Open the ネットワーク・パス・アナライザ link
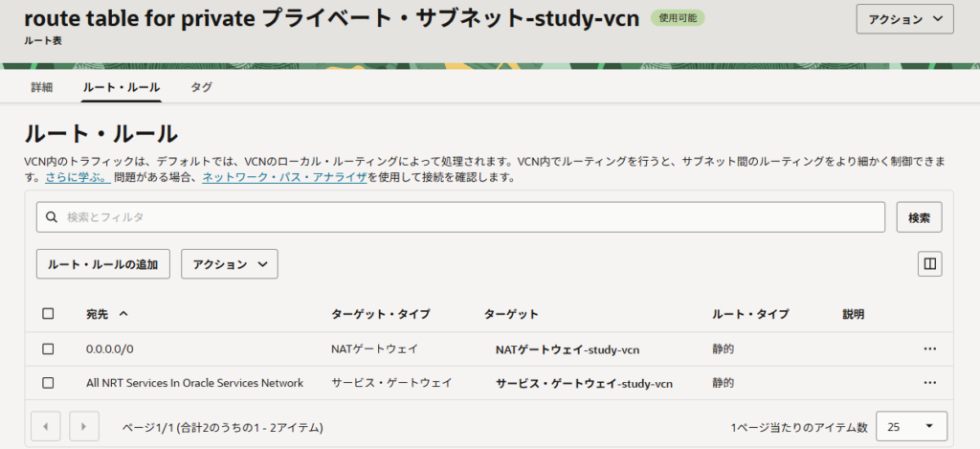The image size is (980, 449). point(284,178)
